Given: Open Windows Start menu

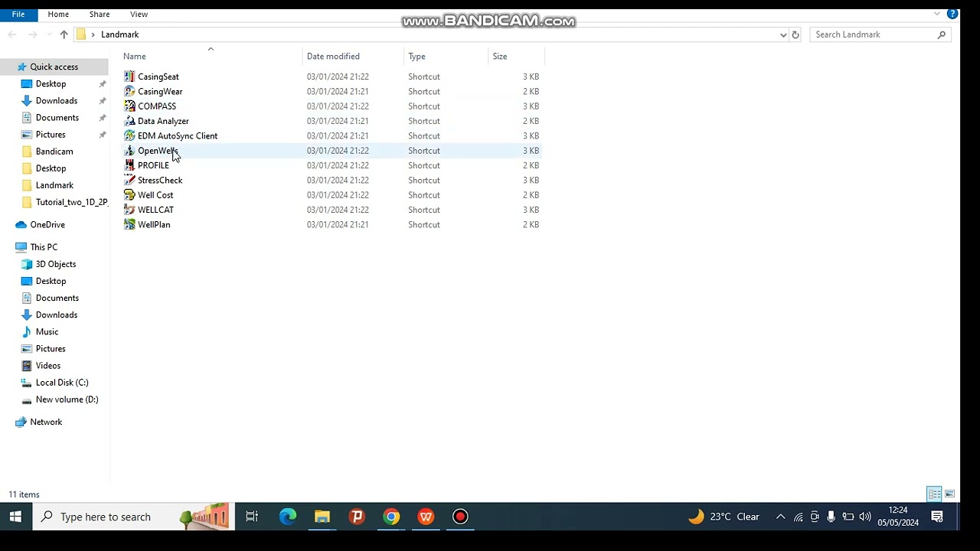Looking at the screenshot, I should point(15,517).
